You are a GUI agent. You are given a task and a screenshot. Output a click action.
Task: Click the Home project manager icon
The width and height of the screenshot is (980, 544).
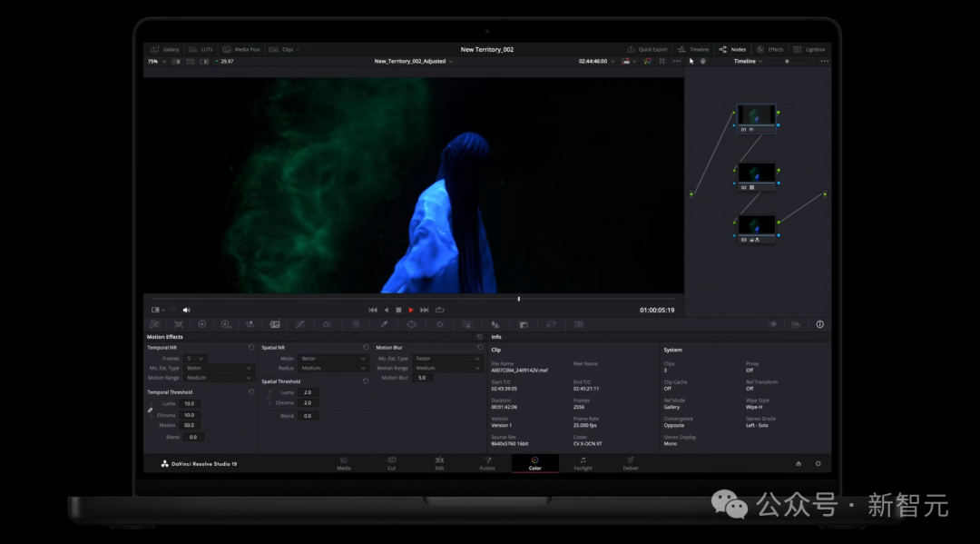[799, 464]
